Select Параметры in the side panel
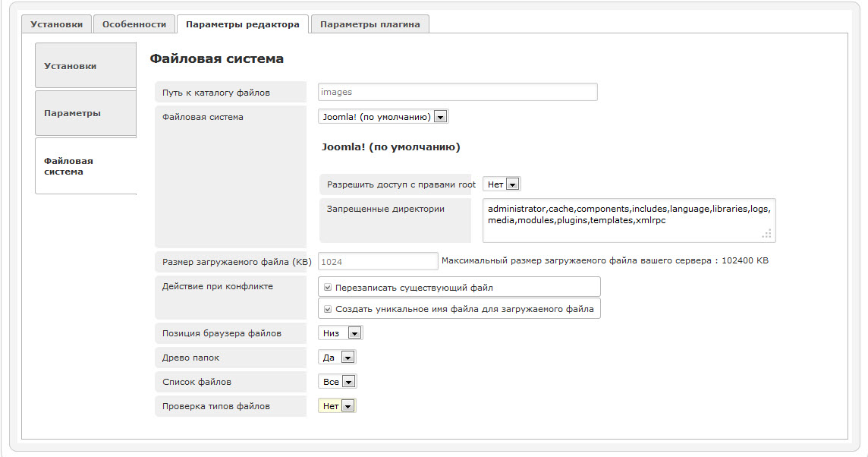The height and width of the screenshot is (457, 868). tap(85, 113)
